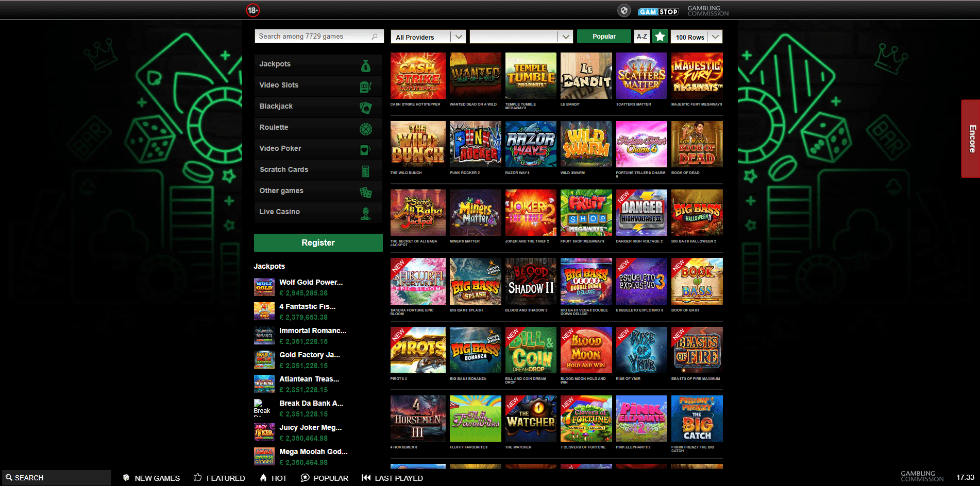Launch Beasts of Fire Maximum game
980x486 pixels.
(x=697, y=350)
